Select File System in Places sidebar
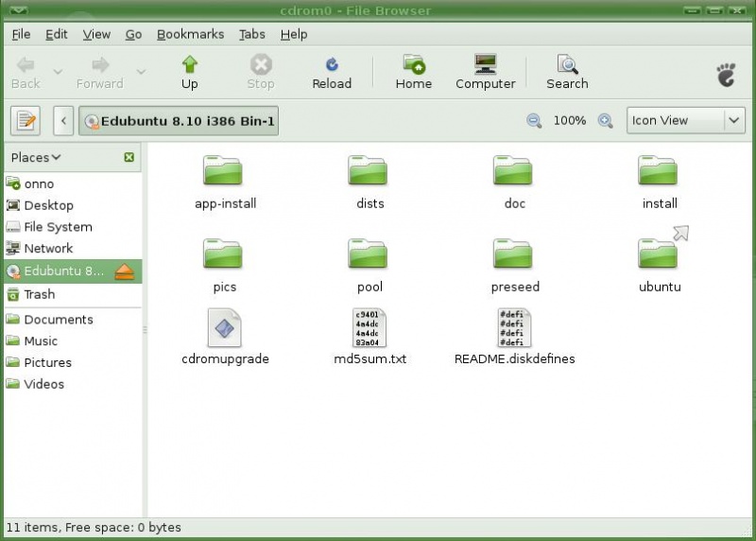The width and height of the screenshot is (756, 541). point(57,227)
